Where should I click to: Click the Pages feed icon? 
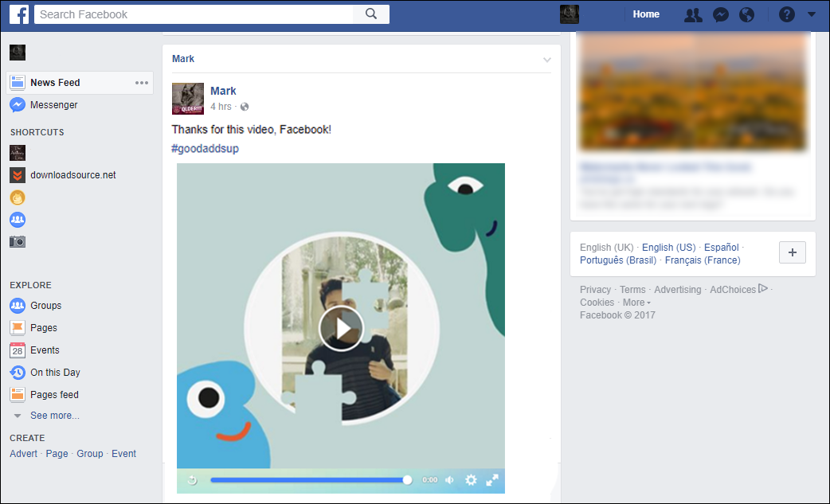(x=18, y=395)
